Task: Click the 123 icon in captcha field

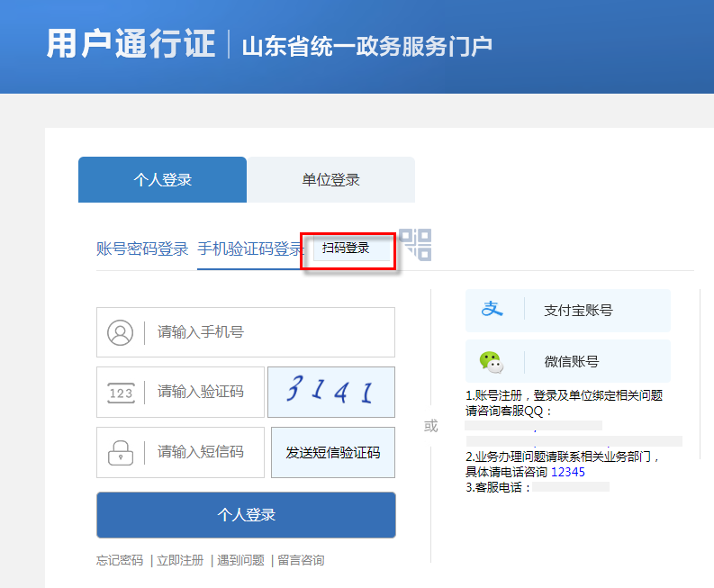Action: 120,393
